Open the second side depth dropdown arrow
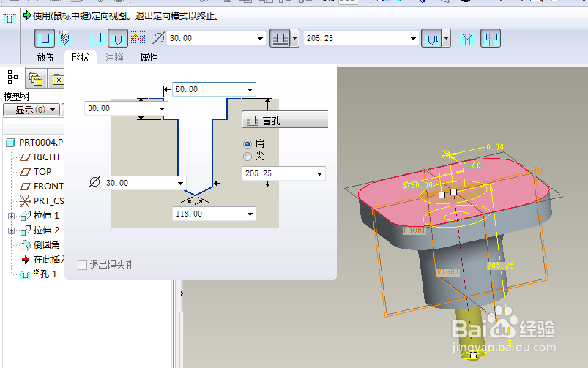 point(446,38)
